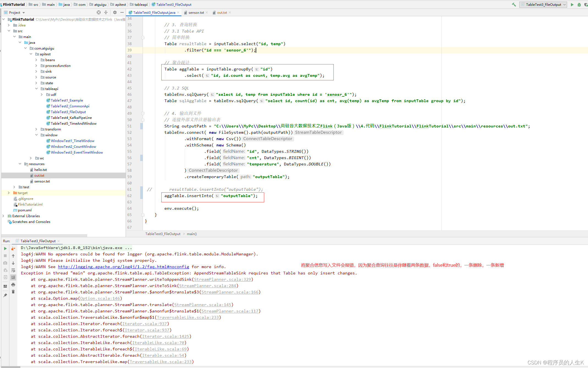The width and height of the screenshot is (588, 368).
Task: Click the Build project hammer icon
Action: (514, 4)
